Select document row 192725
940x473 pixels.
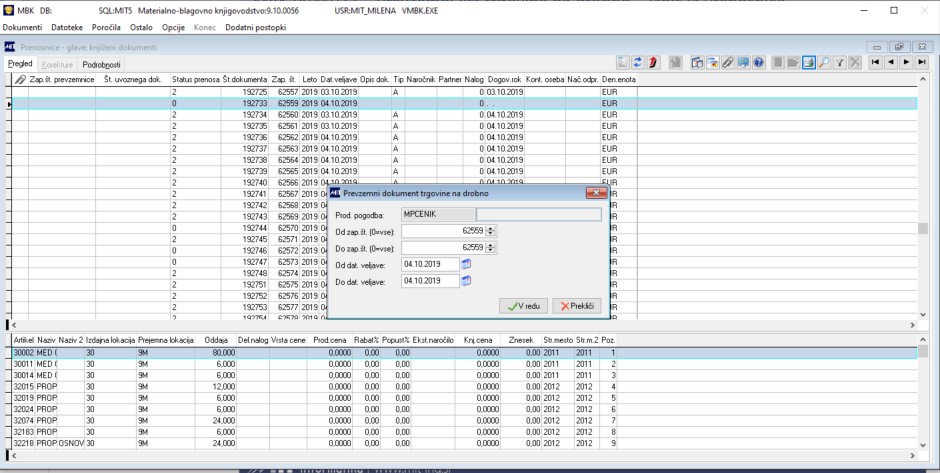pos(465,92)
